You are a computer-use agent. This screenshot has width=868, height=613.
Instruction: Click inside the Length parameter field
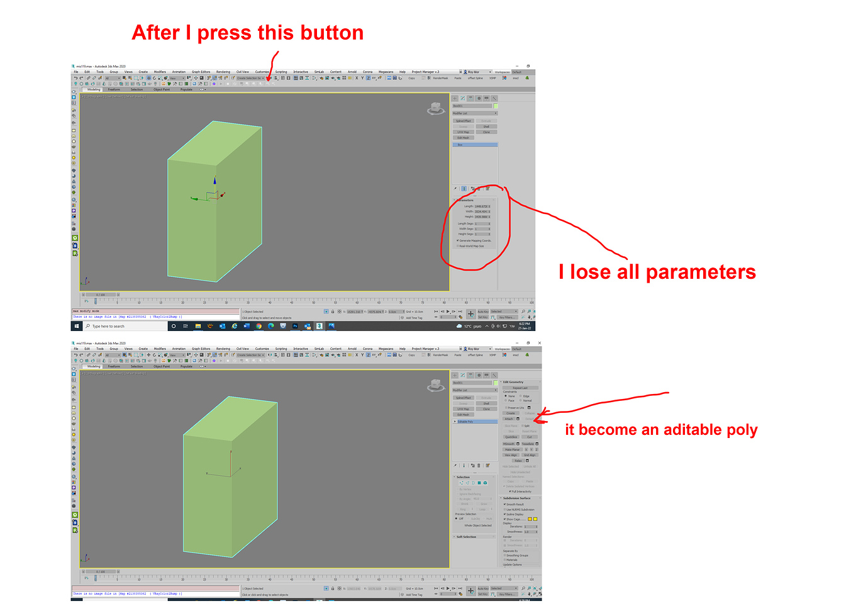482,206
